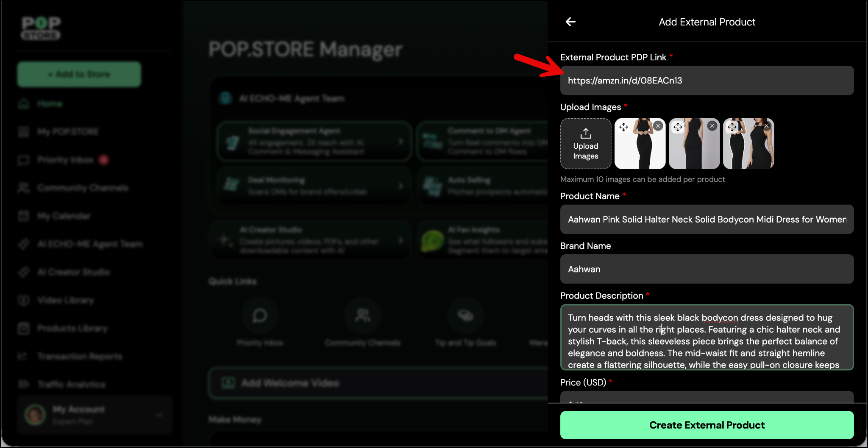Image resolution: width=868 pixels, height=448 pixels.
Task: Remove the first uploaded dress image
Action: coord(658,126)
